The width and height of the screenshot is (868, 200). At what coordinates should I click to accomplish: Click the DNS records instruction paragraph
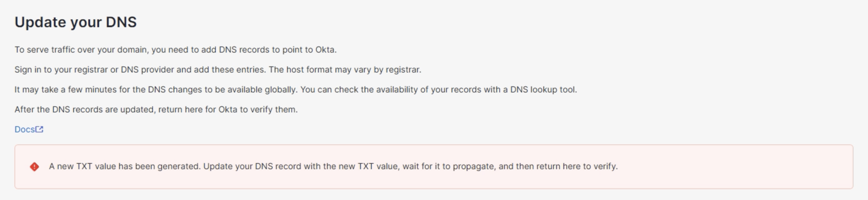point(176,49)
